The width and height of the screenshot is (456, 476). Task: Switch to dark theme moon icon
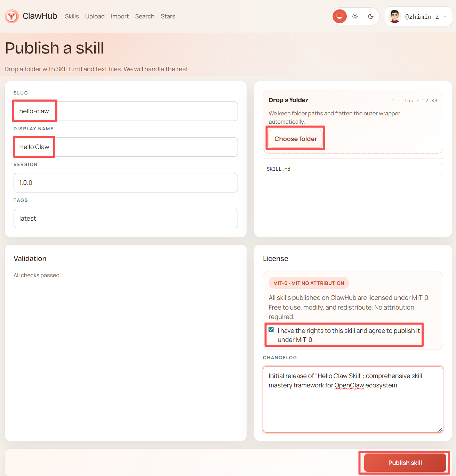pos(371,16)
